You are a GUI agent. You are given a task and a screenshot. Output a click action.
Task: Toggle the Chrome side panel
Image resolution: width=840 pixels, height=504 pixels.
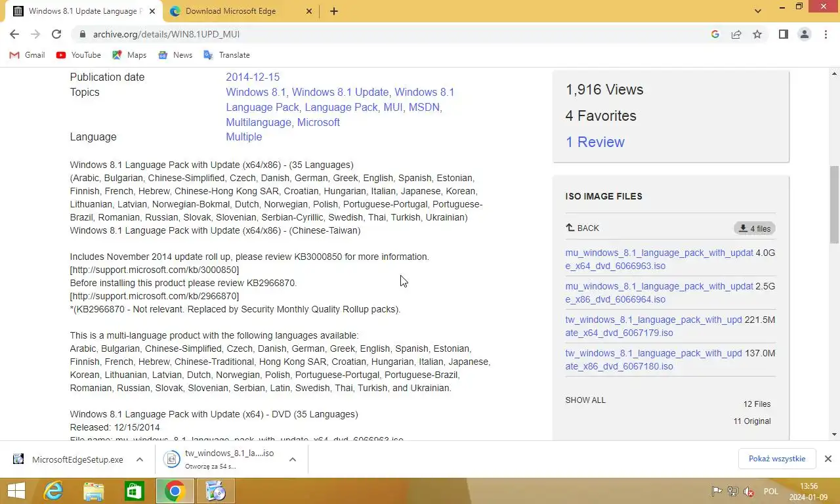click(783, 34)
